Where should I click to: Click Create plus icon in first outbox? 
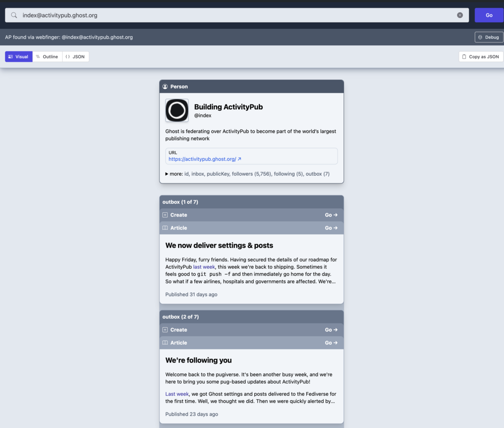165,215
